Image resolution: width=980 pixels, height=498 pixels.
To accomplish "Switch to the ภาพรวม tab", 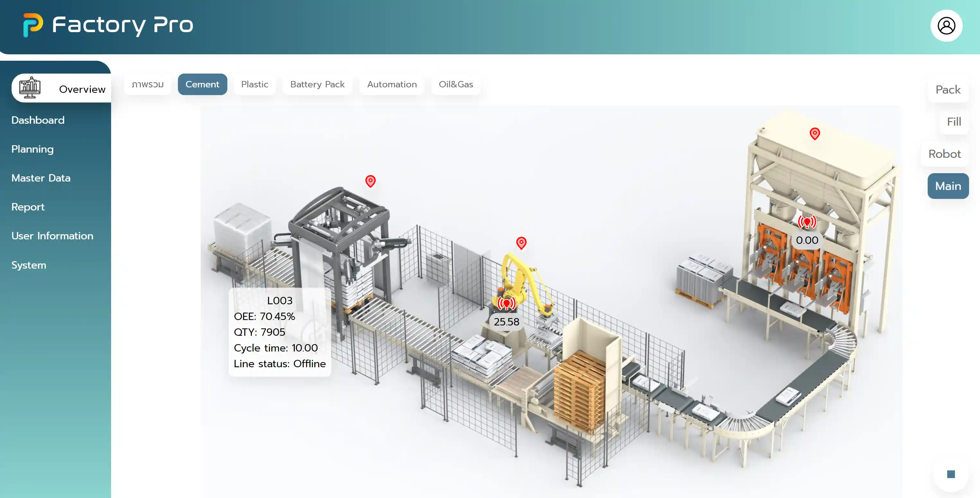I will pos(148,84).
